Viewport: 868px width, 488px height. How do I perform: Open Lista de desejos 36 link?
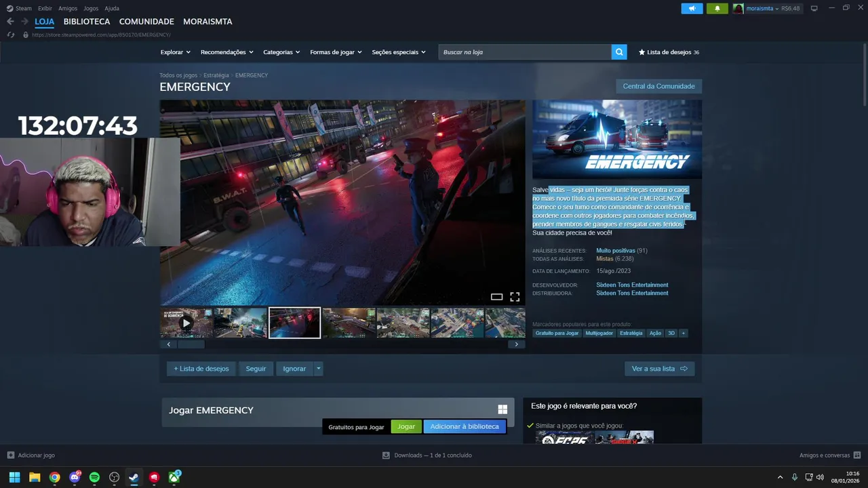[669, 52]
